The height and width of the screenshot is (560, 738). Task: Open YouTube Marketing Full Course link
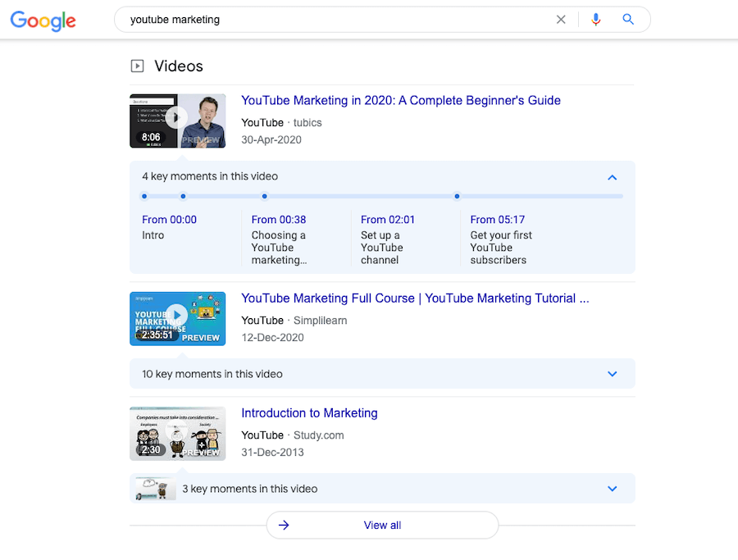point(415,298)
